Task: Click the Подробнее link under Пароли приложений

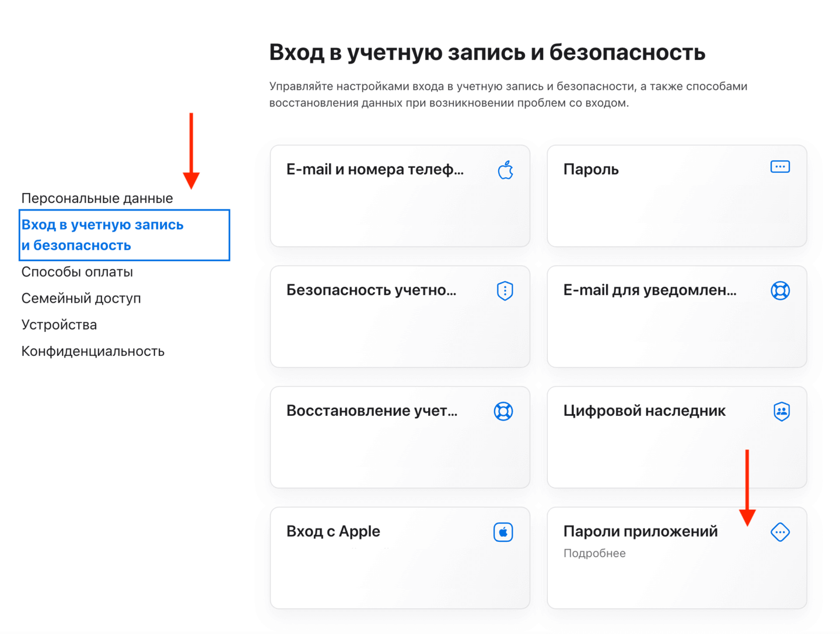Action: coord(594,553)
